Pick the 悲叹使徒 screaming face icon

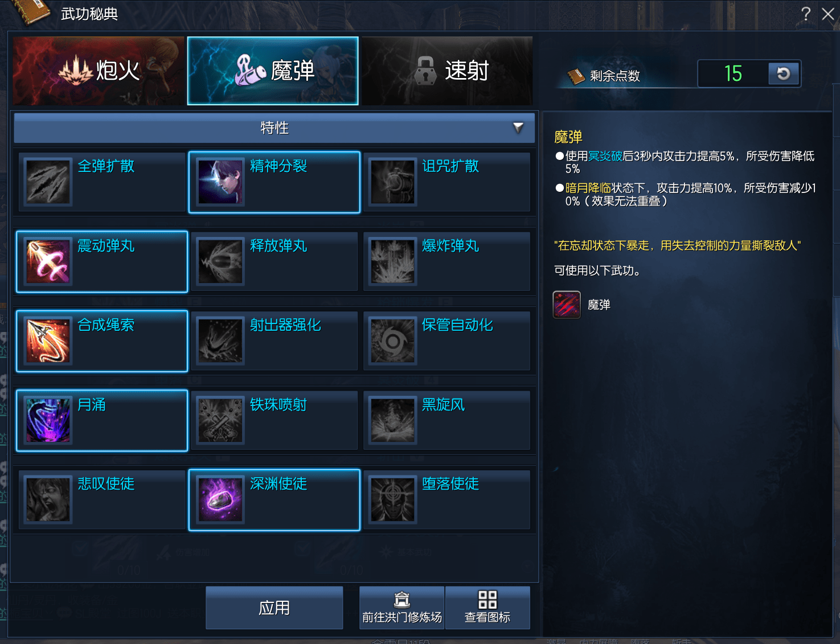click(x=48, y=499)
